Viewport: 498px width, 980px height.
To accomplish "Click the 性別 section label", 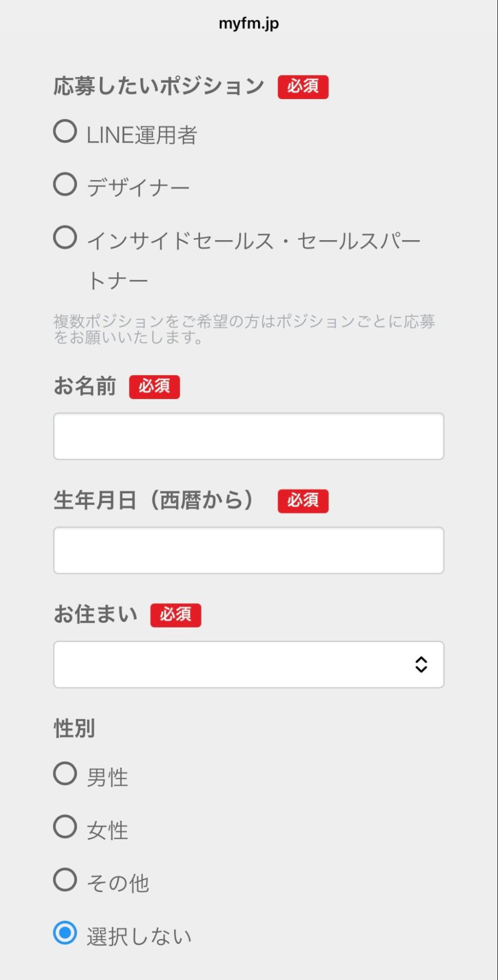I will point(74,729).
